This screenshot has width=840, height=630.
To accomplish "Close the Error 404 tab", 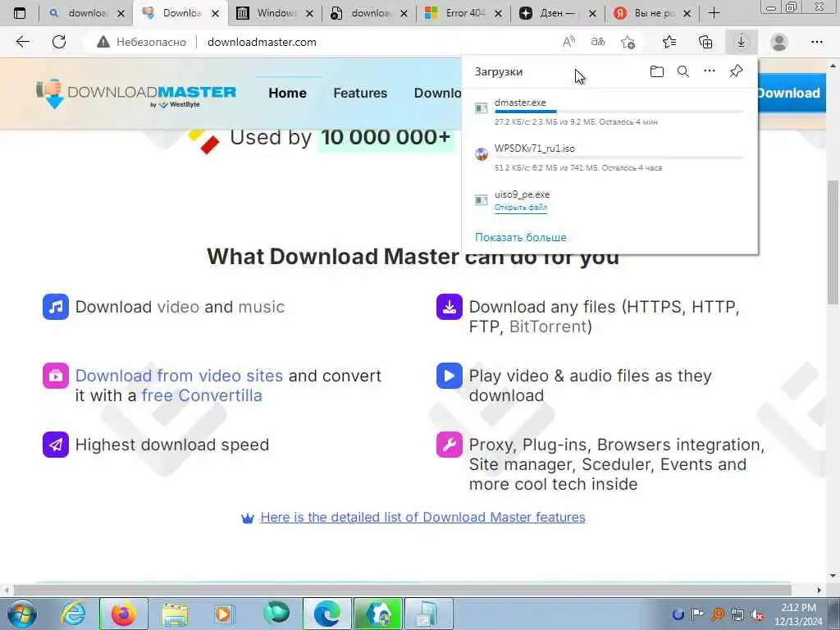I will pos(498,13).
